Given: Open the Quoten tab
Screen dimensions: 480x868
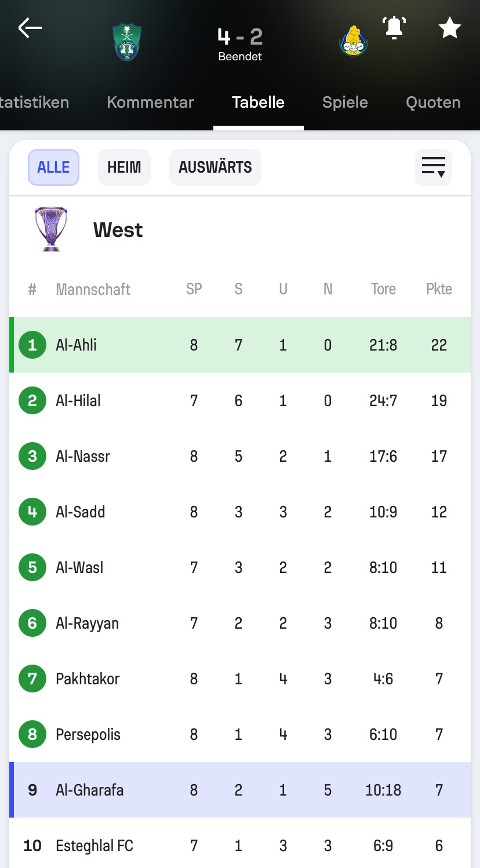Looking at the screenshot, I should [x=433, y=103].
